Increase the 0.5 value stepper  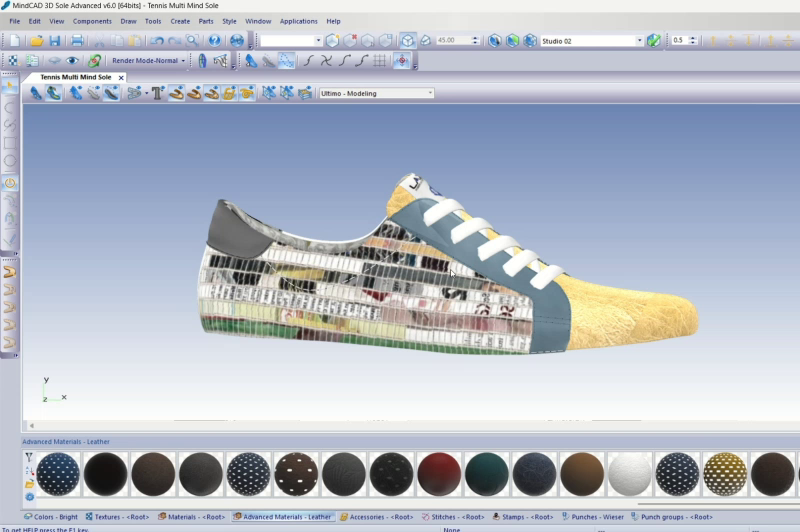[692, 38]
